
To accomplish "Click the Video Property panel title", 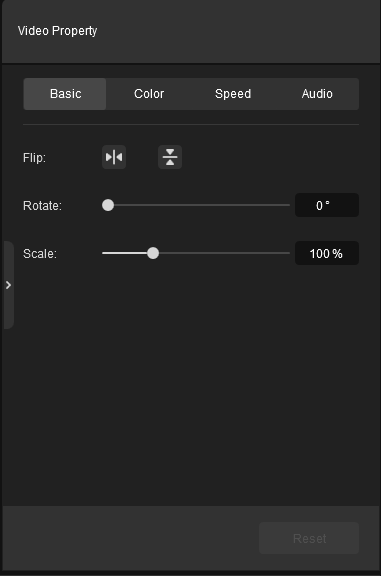I will pyautogui.click(x=57, y=31).
